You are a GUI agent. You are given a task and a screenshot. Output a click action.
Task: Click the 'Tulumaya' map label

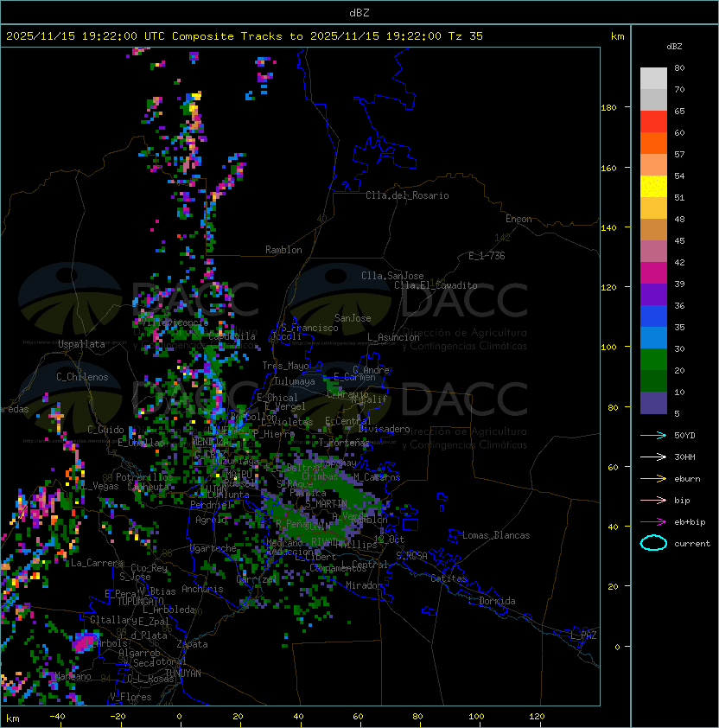click(295, 381)
